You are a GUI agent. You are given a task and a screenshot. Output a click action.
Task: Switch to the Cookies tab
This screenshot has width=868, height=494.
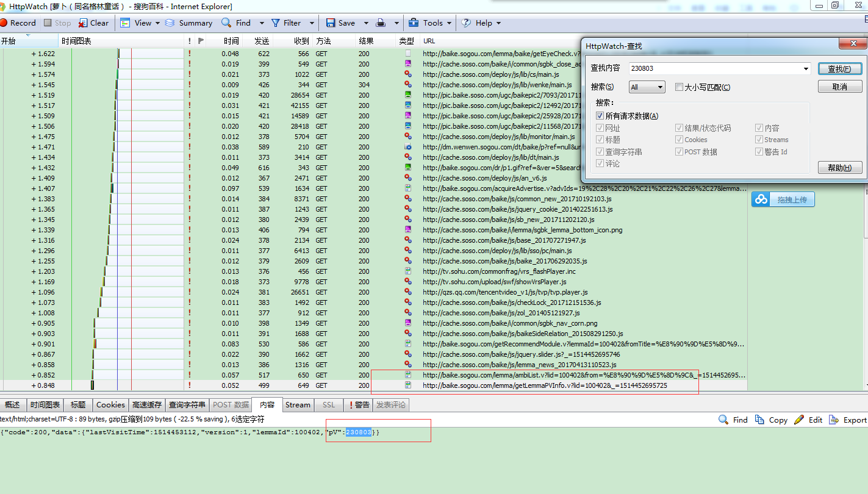pos(110,405)
